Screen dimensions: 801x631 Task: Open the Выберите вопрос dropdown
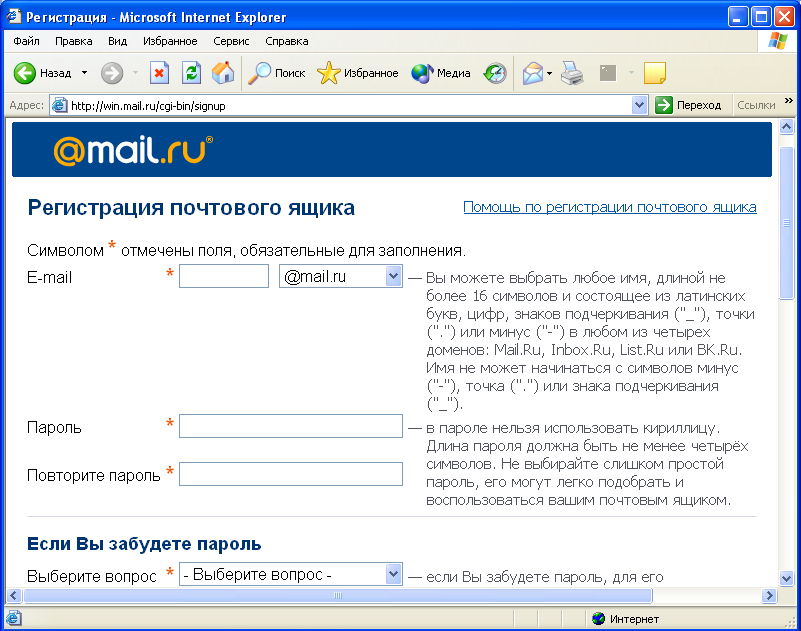291,574
